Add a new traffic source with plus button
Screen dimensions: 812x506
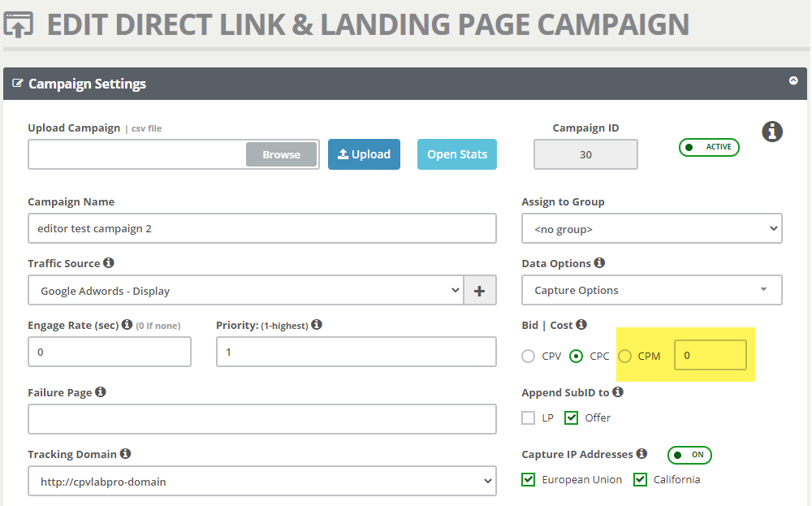pyautogui.click(x=479, y=291)
